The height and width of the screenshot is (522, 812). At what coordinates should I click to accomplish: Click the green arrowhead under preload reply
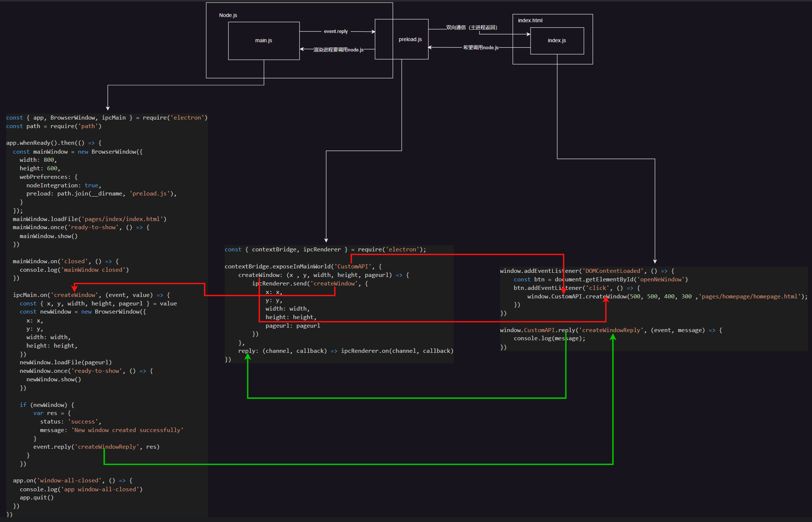pyautogui.click(x=248, y=357)
